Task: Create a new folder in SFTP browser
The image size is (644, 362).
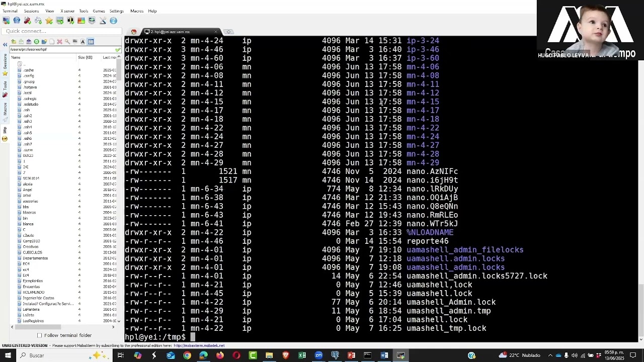Action: click(44, 42)
